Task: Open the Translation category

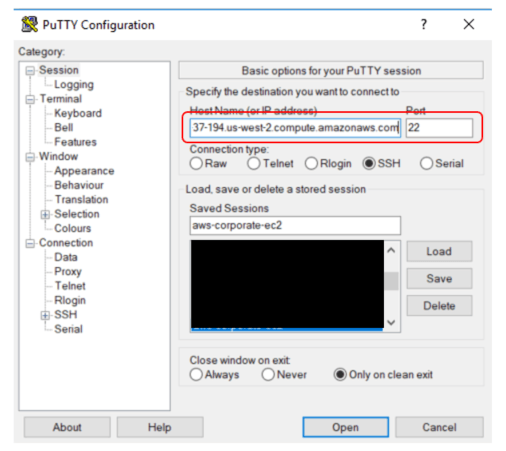Action: pyautogui.click(x=82, y=200)
